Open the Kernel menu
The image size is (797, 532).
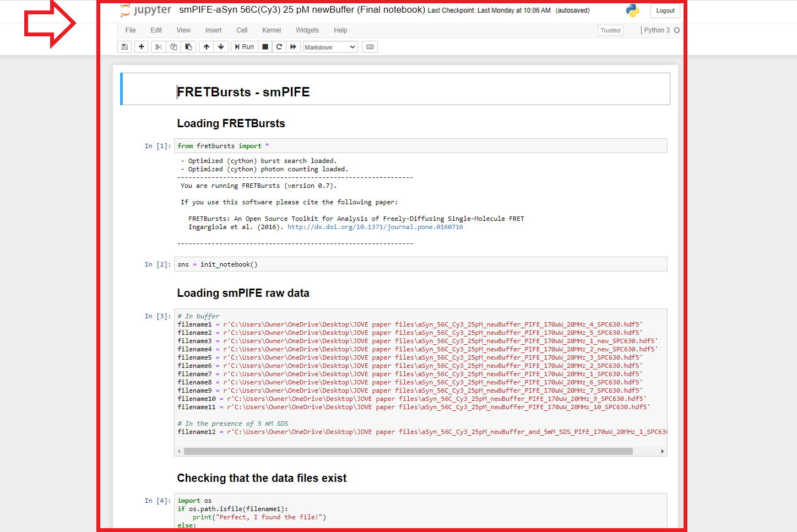click(x=271, y=30)
